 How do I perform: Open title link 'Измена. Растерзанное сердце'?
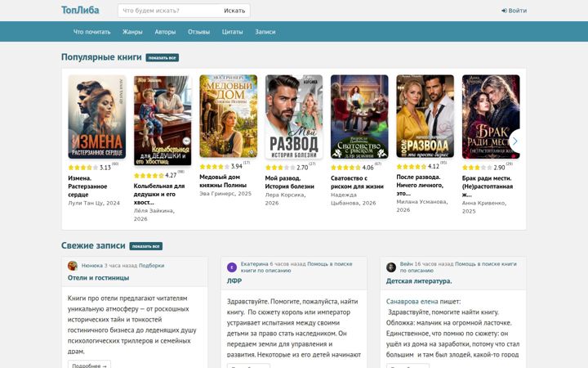point(87,186)
